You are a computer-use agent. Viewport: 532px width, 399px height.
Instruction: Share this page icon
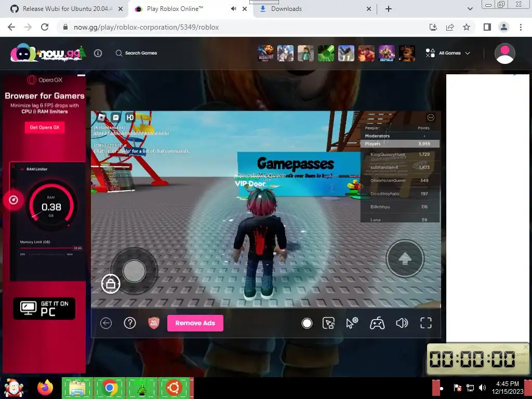(450, 27)
